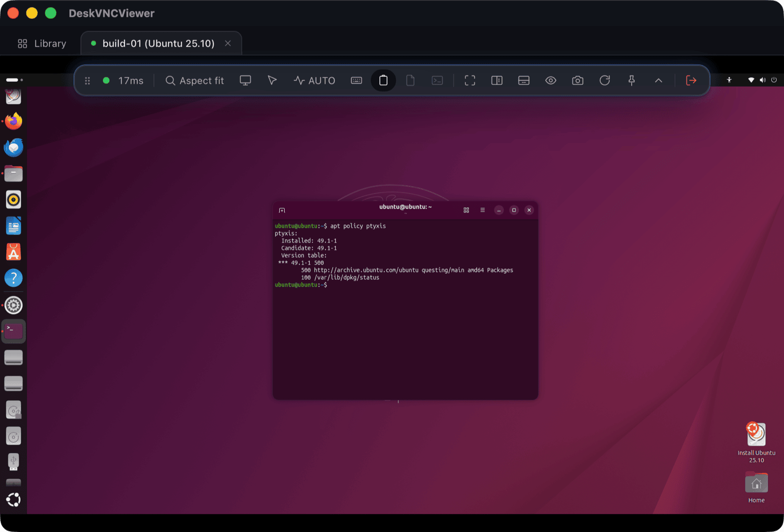784x532 pixels.
Task: Toggle the side panel split icon
Action: click(x=497, y=80)
